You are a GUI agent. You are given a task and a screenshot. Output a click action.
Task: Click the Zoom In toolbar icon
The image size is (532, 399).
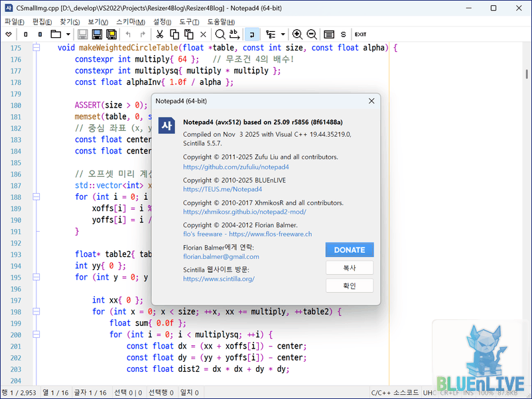[x=297, y=34]
